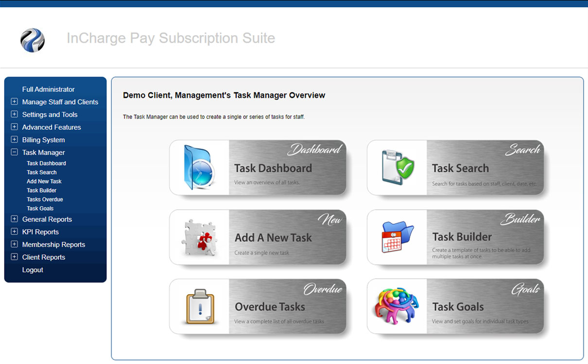Open Task Builder in the sidebar

42,191
